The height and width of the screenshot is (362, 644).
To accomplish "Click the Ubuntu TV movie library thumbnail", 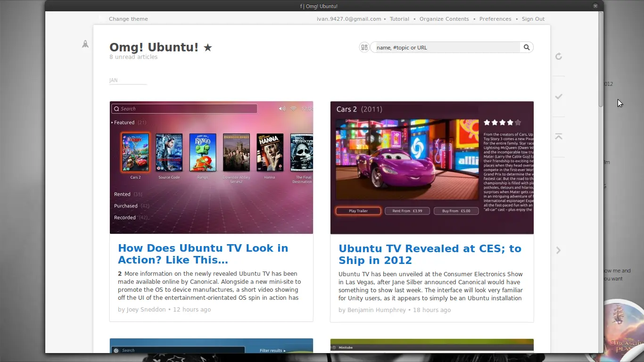I will (x=211, y=167).
